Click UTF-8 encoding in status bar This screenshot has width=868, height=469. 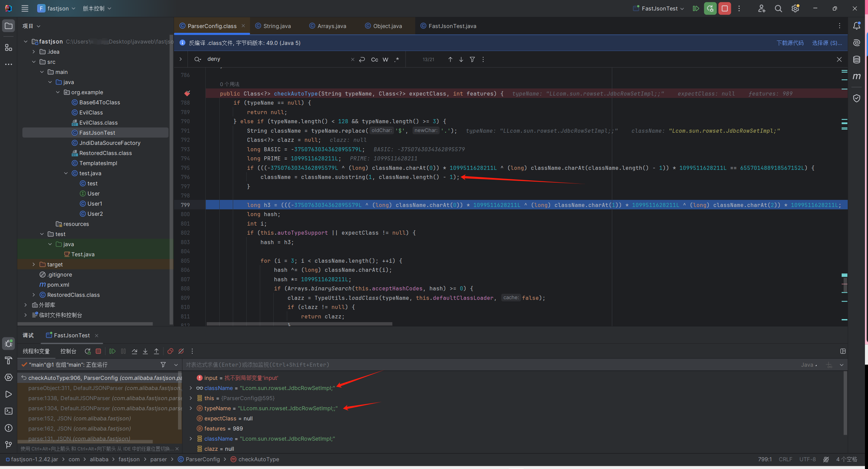pyautogui.click(x=807, y=459)
